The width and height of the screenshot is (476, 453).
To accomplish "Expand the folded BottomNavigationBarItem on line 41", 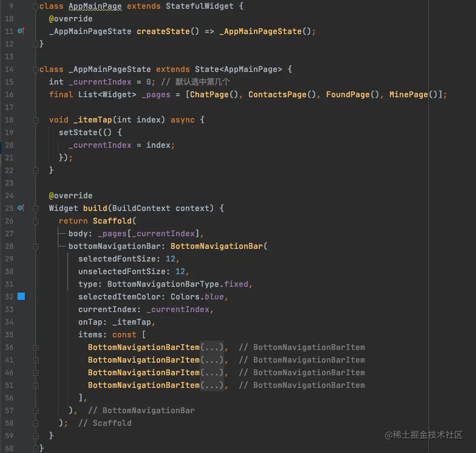I will click(x=35, y=360).
